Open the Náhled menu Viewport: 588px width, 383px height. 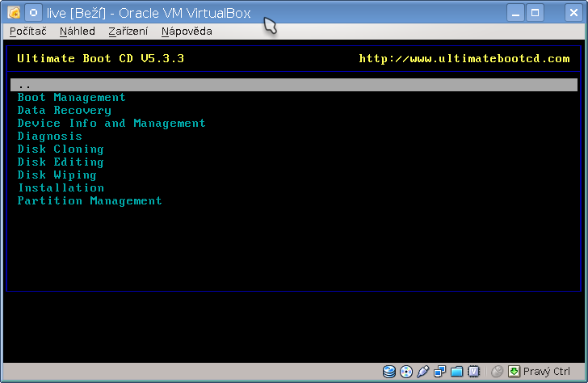(x=78, y=32)
